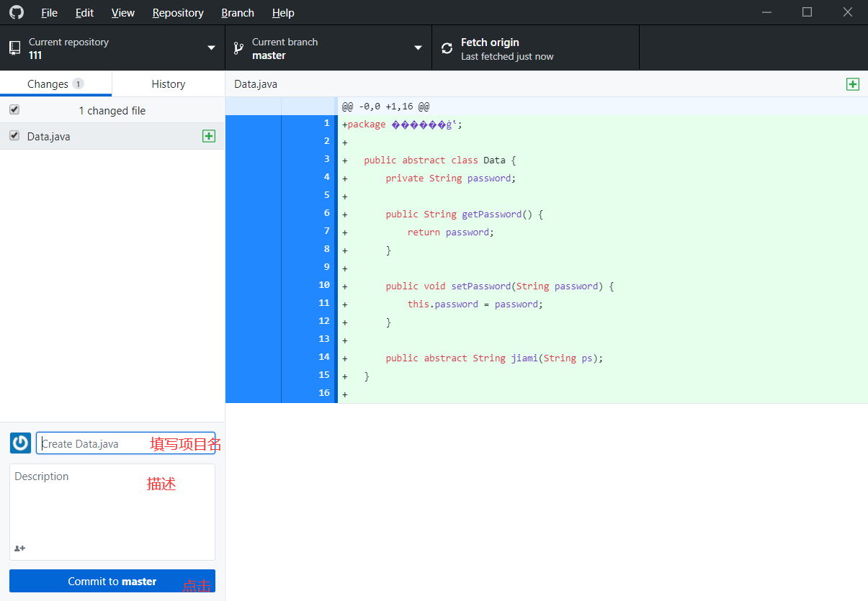The width and height of the screenshot is (868, 601).
Task: Uncheck the Data.java file checkbox
Action: tap(14, 135)
